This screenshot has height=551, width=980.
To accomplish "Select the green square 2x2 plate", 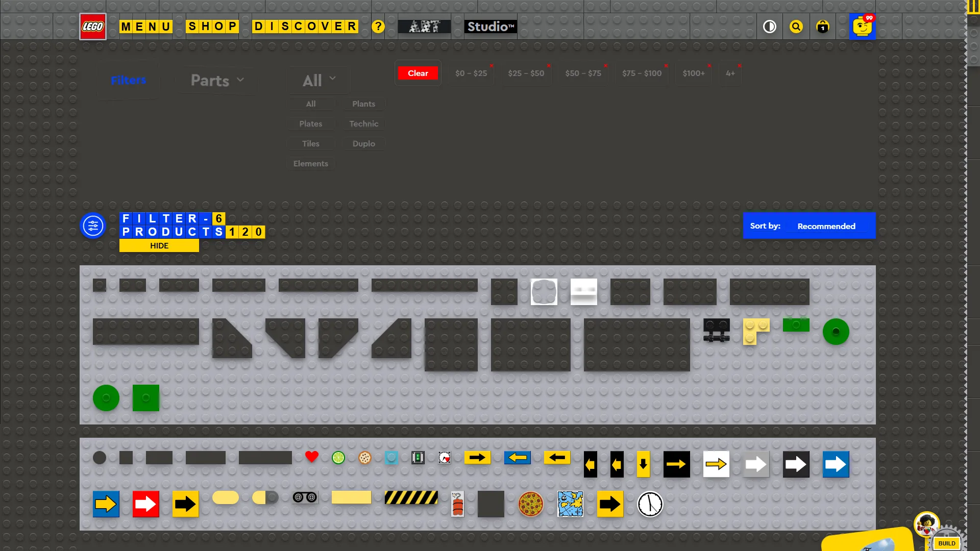I will coord(146,398).
